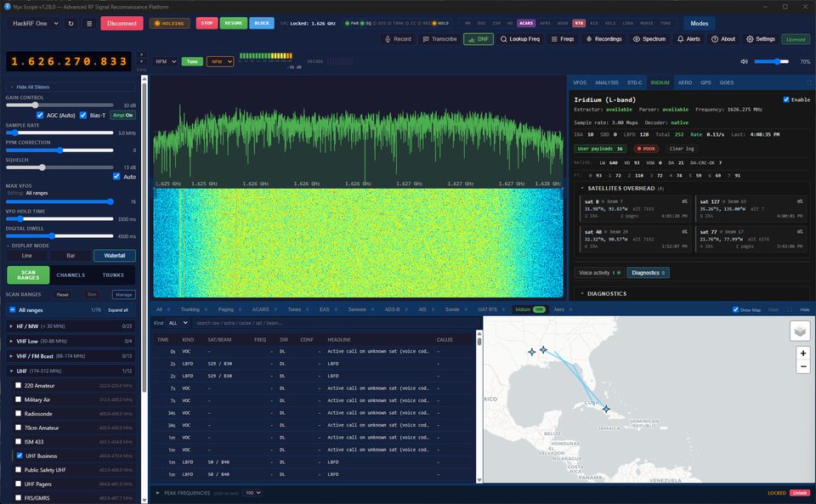Expand the right panel using corner icon

click(809, 82)
